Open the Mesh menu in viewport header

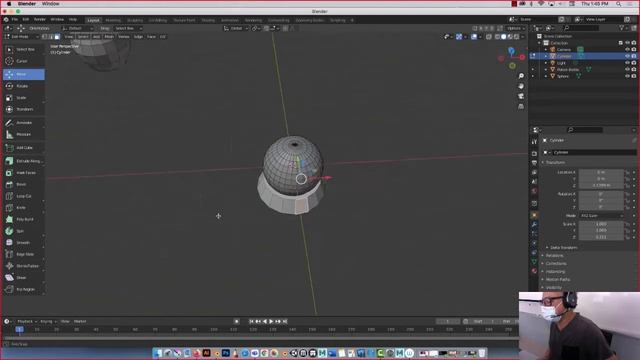109,37
